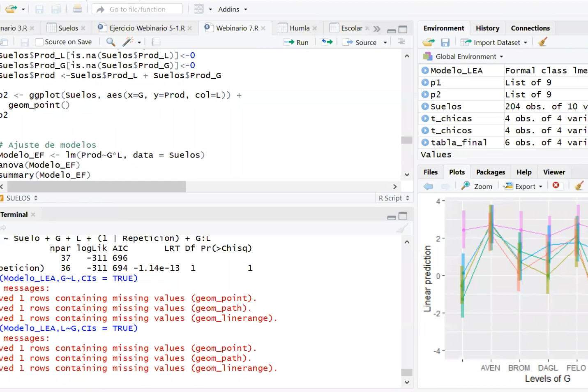Screen dimensions: 588x392
Task: Click the save workspace disk icon
Action: click(445, 42)
